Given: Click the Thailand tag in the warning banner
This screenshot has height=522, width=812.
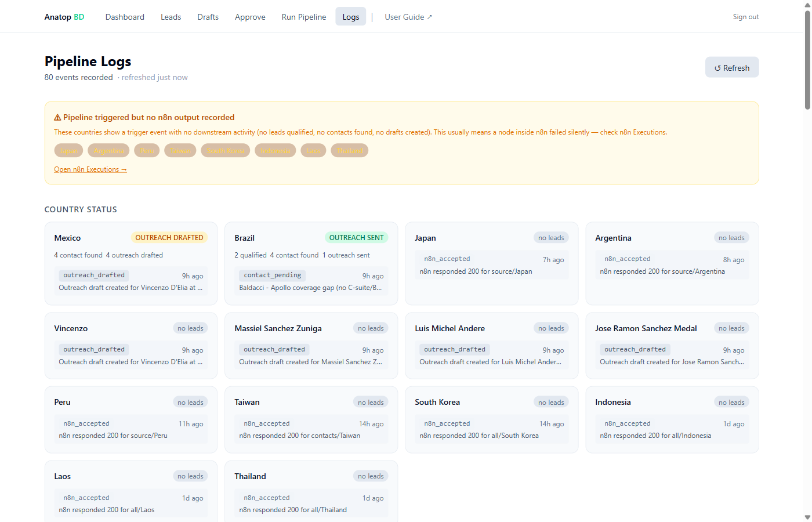Looking at the screenshot, I should tap(350, 150).
